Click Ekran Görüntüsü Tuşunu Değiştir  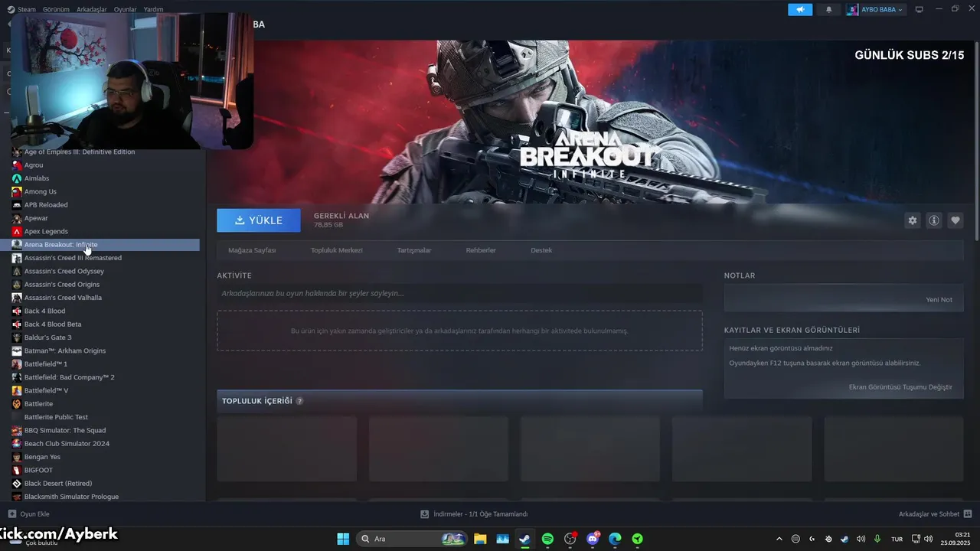coord(900,386)
